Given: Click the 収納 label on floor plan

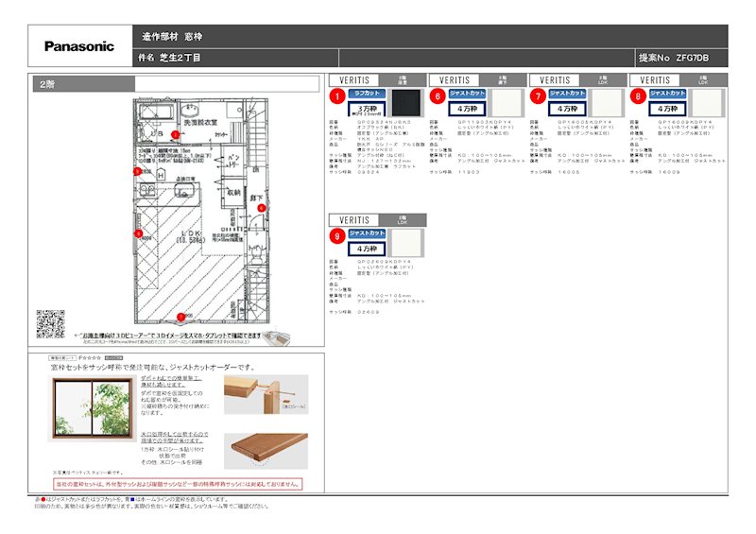Looking at the screenshot, I should (233, 192).
